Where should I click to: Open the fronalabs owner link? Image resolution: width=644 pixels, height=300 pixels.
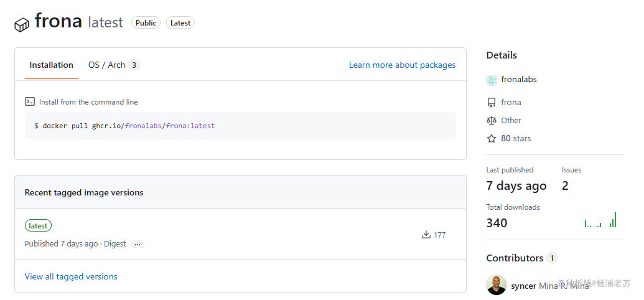(518, 80)
